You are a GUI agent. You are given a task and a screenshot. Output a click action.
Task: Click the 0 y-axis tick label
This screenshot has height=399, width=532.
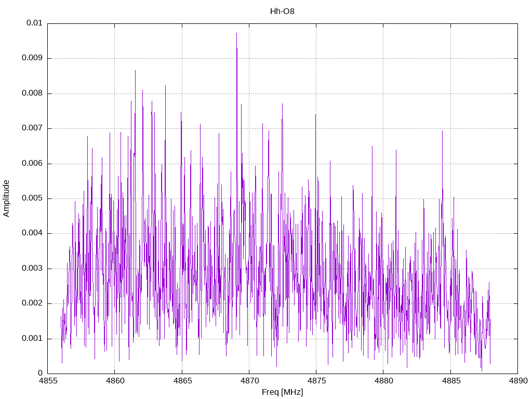(40, 373)
